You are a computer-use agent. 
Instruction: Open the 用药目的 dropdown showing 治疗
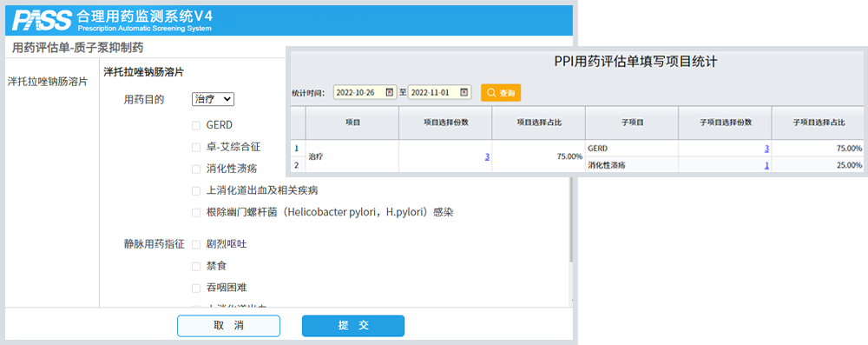pyautogui.click(x=214, y=99)
